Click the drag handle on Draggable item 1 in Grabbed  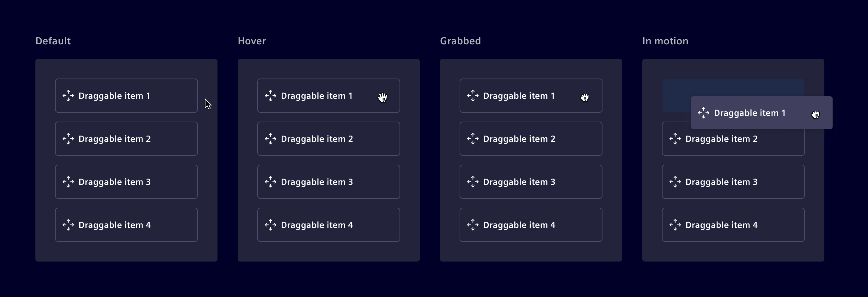click(473, 96)
